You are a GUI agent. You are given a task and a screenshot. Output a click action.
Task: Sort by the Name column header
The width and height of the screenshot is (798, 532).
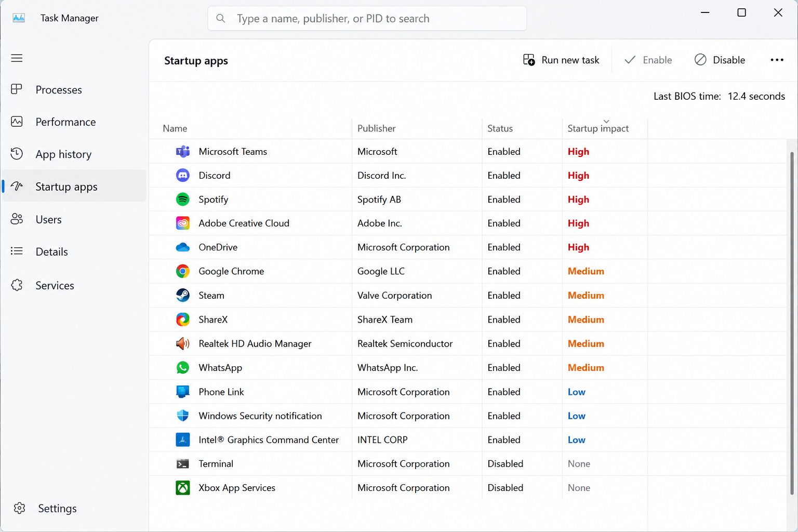click(x=251, y=128)
